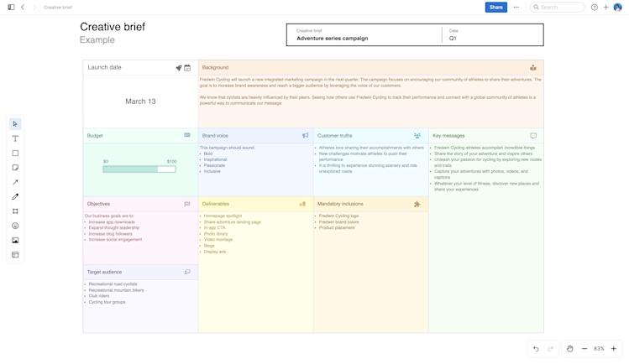Click 'Recreational road cyclists' item
Image resolution: width=629 pixels, height=364 pixels.
(113, 284)
